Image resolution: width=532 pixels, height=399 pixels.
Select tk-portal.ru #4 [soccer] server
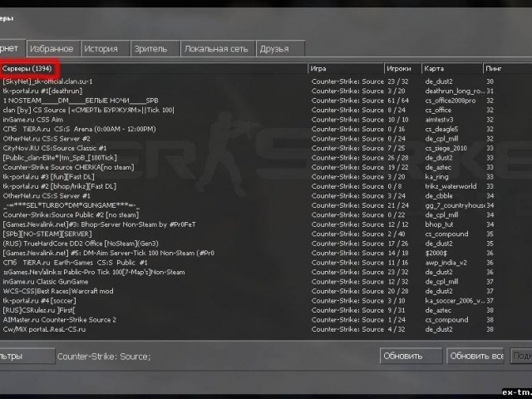coord(266,300)
